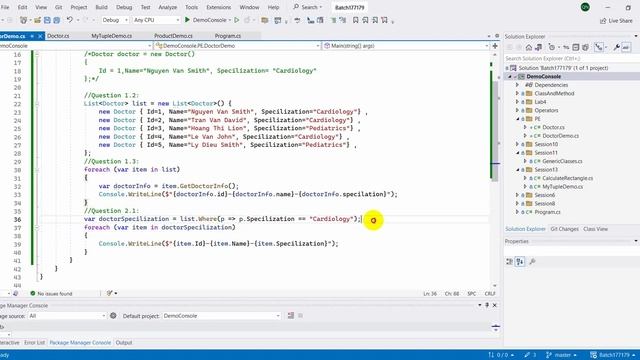Collapse the Session13 folder

(x=518, y=169)
